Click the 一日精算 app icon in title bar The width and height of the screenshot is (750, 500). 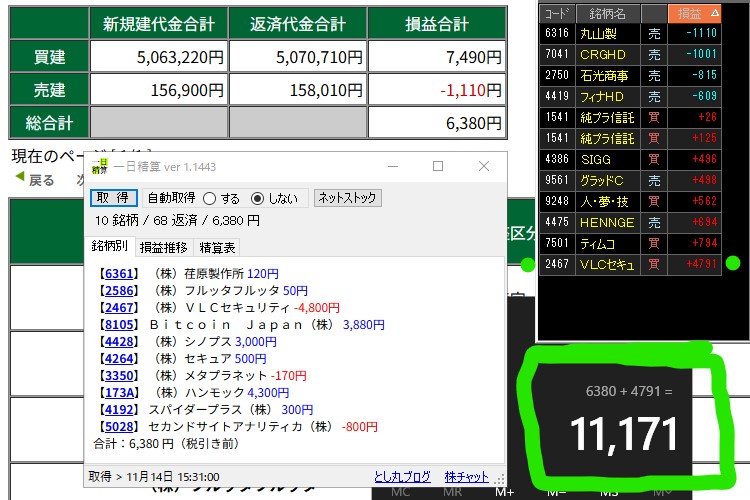coord(99,167)
